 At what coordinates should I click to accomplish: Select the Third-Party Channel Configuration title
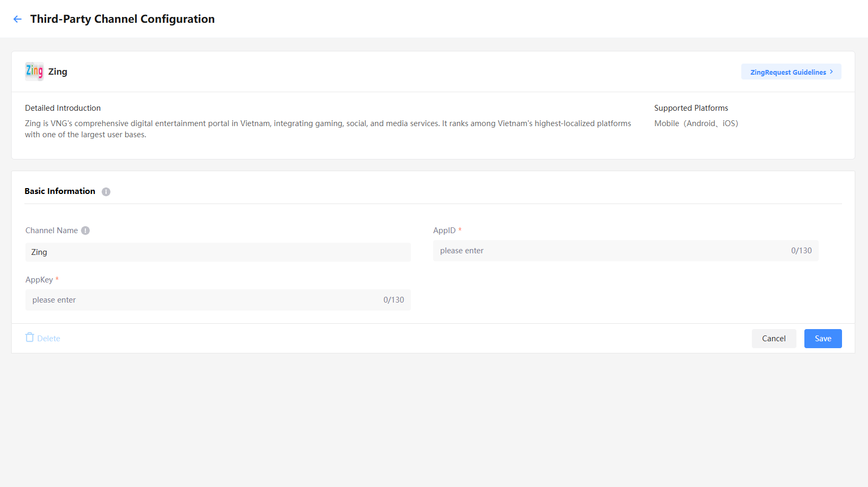122,19
